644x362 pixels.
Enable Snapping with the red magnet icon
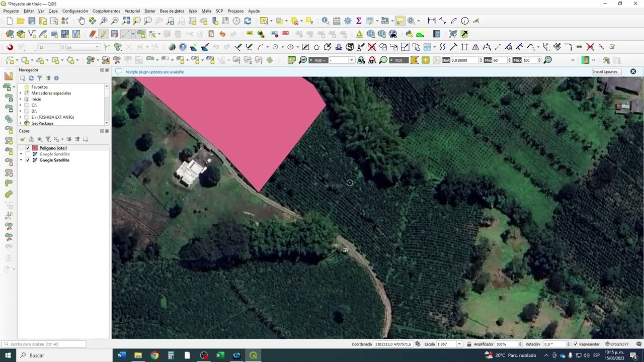[x=10, y=47]
